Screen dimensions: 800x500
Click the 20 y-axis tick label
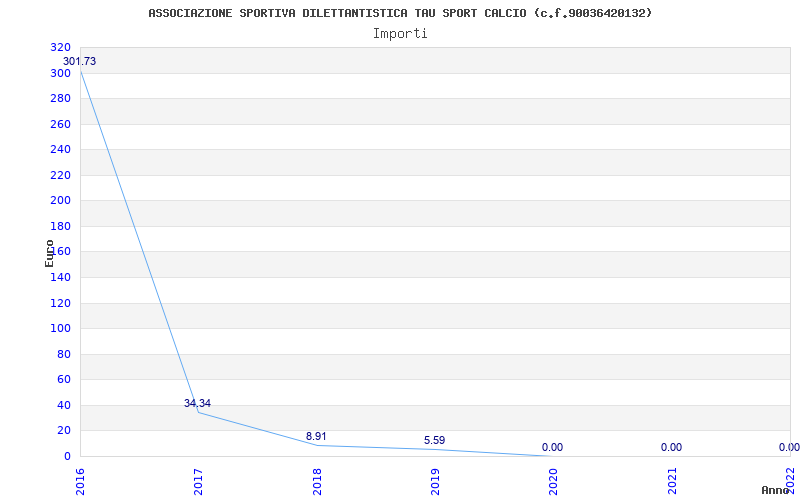[63, 431]
